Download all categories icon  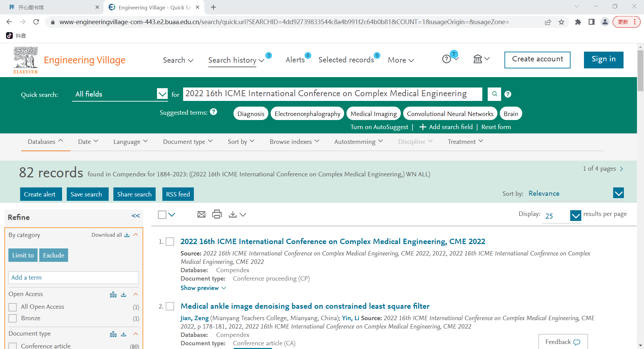(x=127, y=235)
